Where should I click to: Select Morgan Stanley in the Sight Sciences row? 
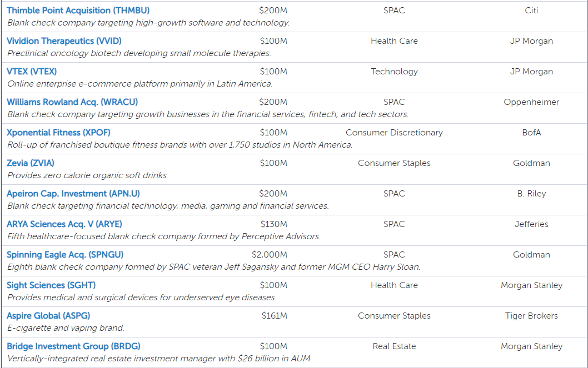(x=531, y=285)
